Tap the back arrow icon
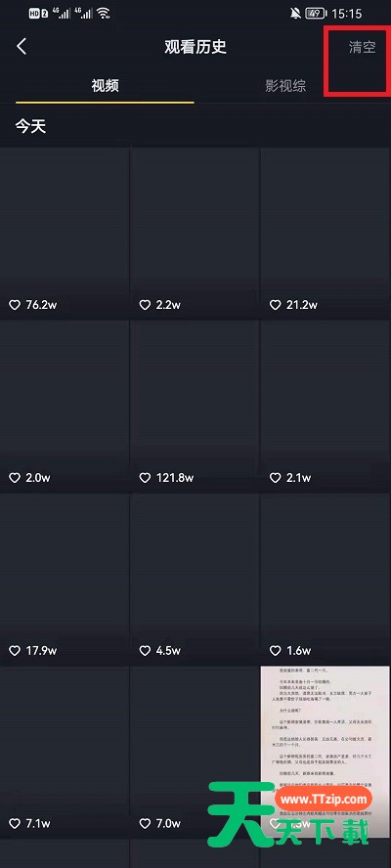The image size is (391, 868). (x=22, y=47)
